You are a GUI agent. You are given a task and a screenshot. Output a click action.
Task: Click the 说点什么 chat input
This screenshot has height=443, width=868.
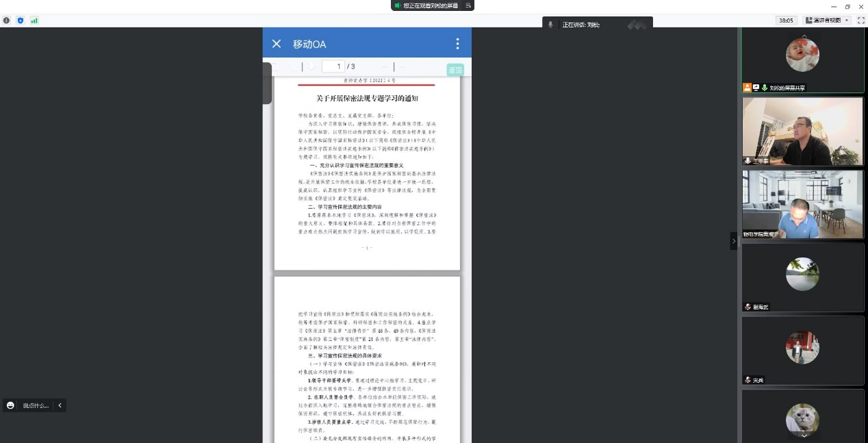coord(36,405)
